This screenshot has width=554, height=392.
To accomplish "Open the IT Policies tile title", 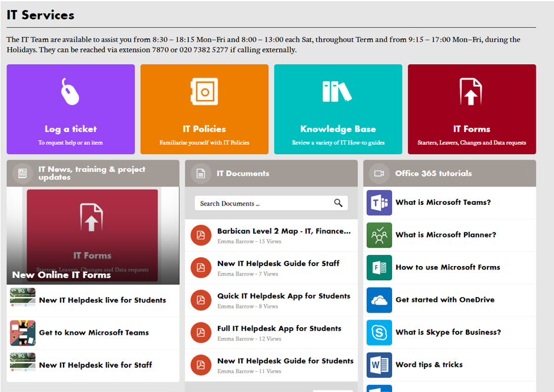I will [204, 129].
